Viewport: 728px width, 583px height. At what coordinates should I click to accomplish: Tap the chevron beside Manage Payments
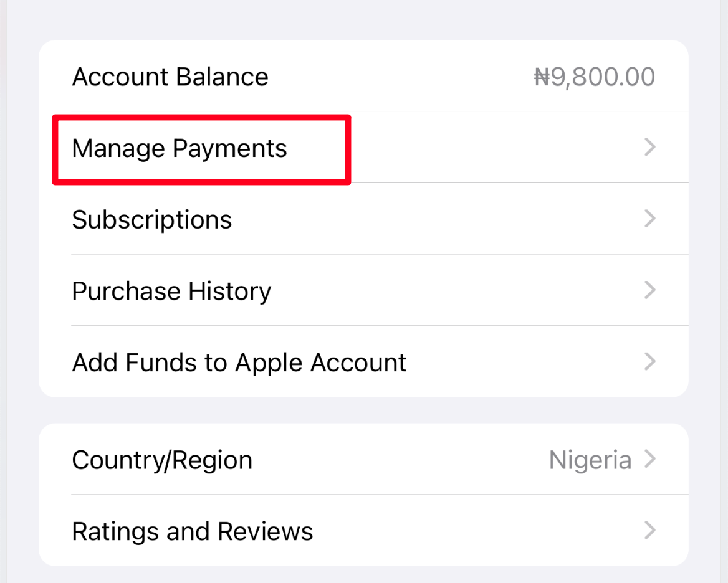650,148
